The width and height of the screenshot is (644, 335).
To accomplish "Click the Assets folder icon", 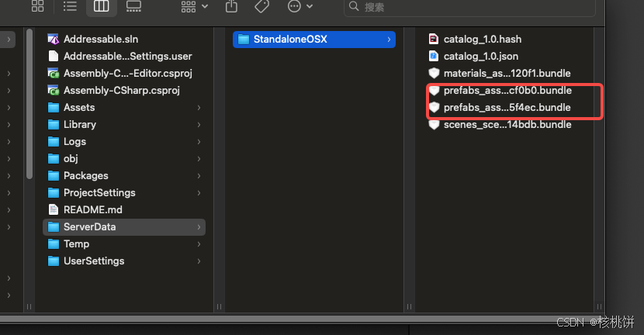I will point(54,108).
